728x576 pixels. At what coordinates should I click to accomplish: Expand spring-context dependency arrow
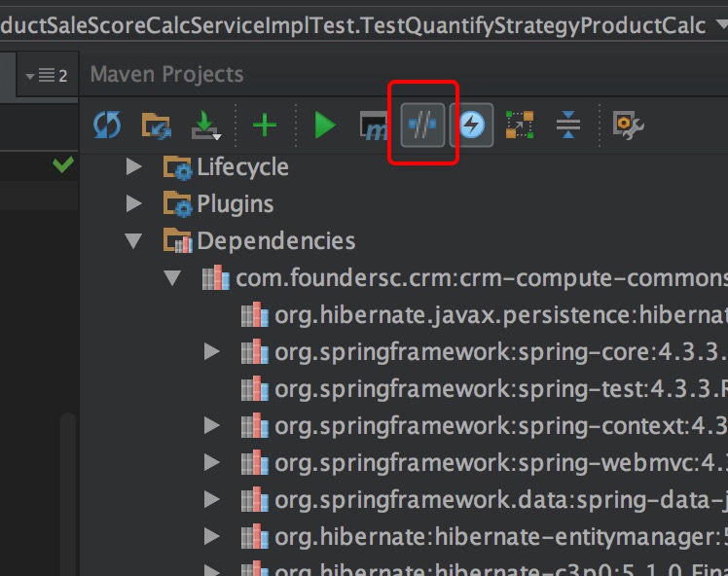pos(212,425)
